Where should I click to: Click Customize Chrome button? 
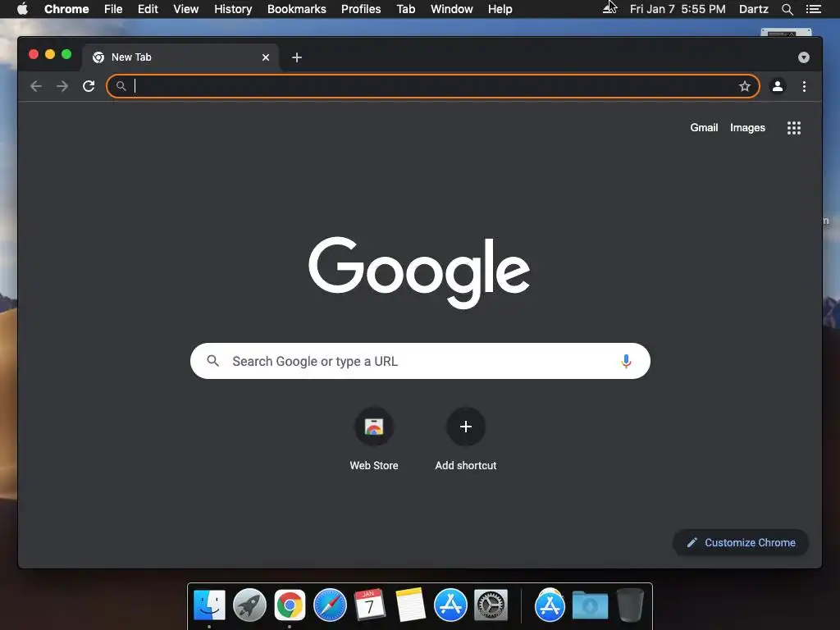coord(741,543)
